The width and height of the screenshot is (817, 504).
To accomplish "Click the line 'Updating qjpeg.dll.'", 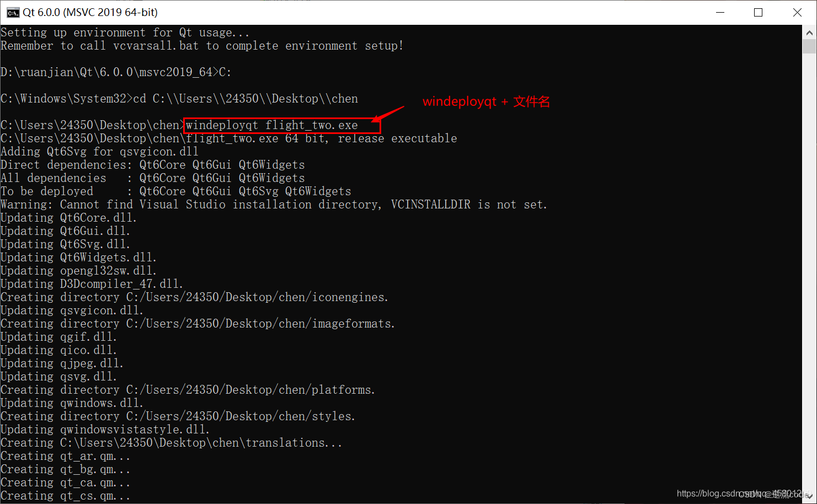I will coord(62,363).
